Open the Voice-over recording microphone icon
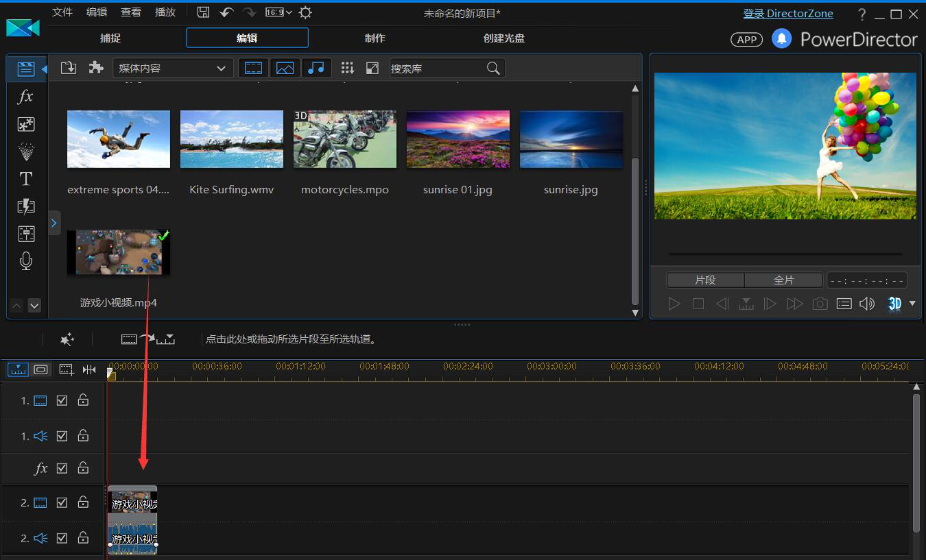Screen dimensions: 926x560 click(x=25, y=260)
